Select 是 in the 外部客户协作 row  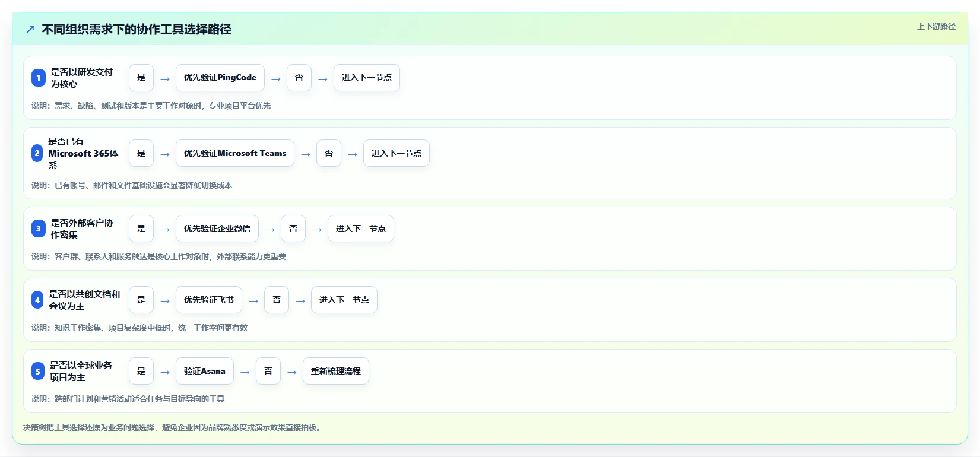point(141,228)
